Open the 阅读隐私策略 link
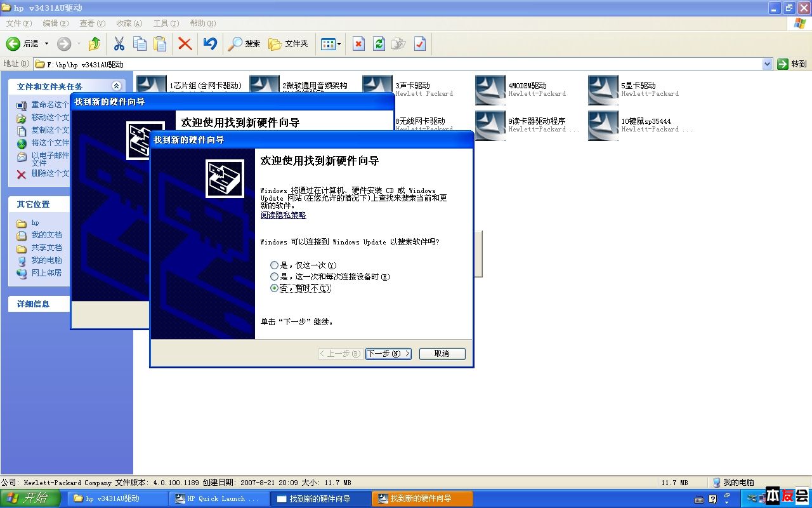Screen dimensions: 812x508 [x=283, y=215]
